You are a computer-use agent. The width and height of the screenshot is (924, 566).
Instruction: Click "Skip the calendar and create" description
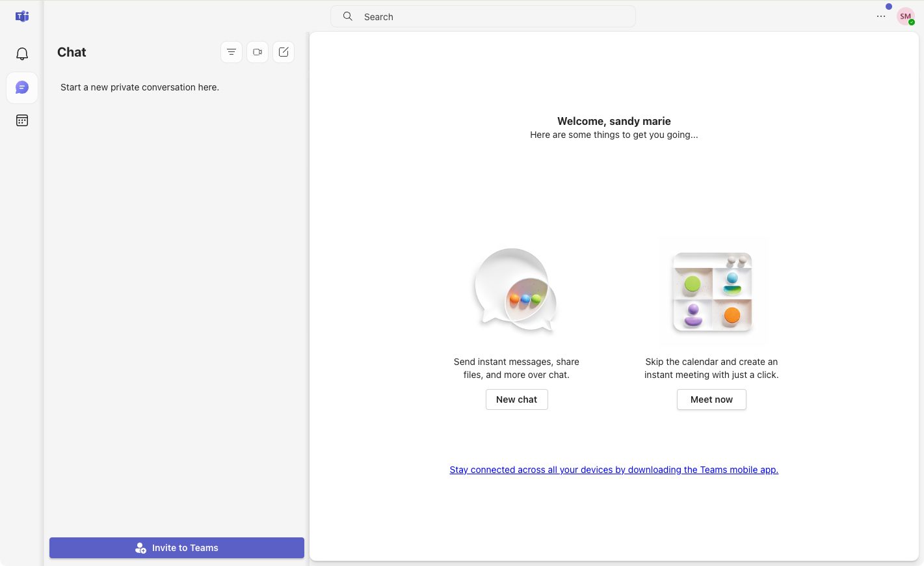click(x=711, y=368)
